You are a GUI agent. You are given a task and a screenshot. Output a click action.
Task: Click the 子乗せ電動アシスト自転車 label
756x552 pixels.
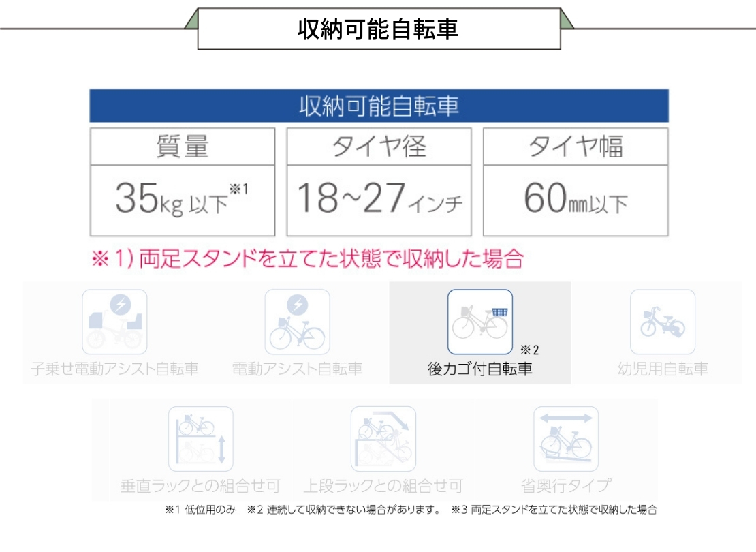(x=114, y=369)
